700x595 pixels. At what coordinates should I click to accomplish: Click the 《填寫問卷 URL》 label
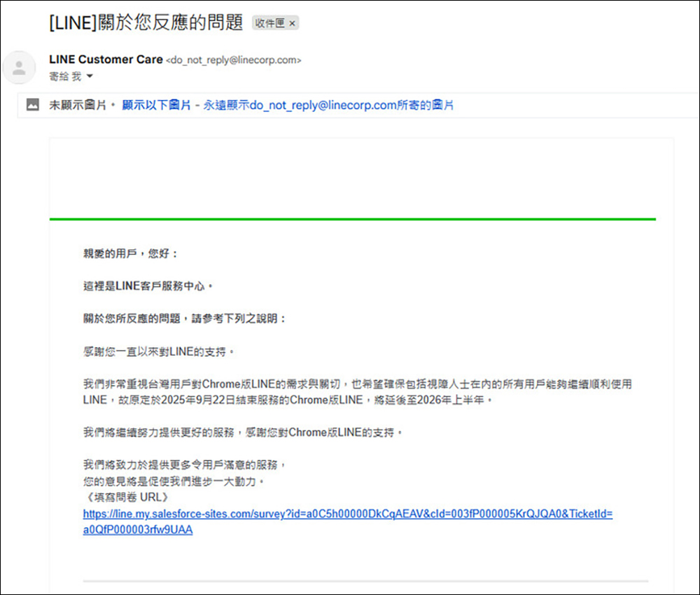coord(127,497)
